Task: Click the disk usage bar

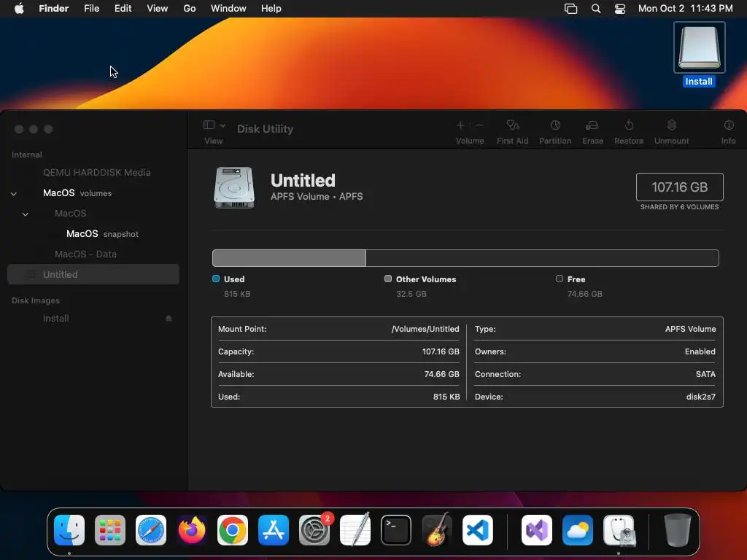Action: pyautogui.click(x=465, y=257)
